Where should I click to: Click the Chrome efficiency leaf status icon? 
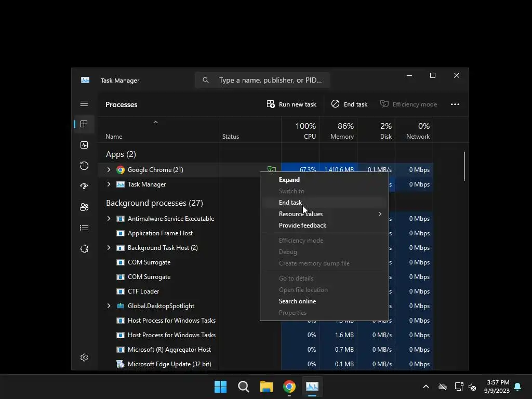click(271, 169)
